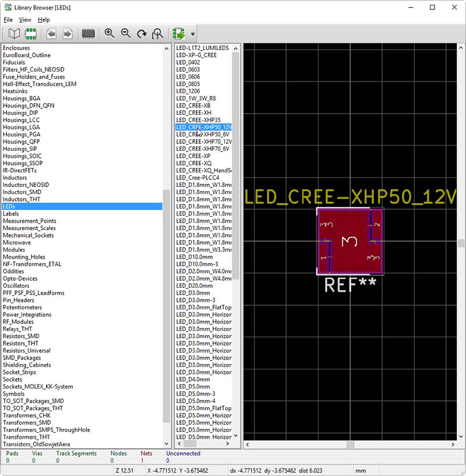Select the Resistors_SMD library

21,336
